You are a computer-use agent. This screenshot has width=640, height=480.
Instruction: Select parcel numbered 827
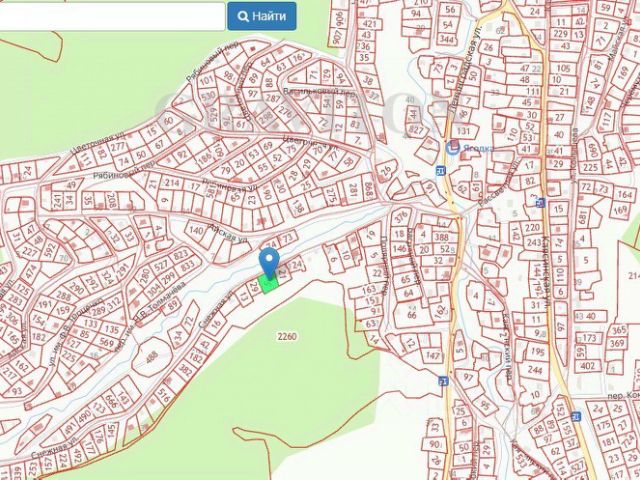coord(416,131)
